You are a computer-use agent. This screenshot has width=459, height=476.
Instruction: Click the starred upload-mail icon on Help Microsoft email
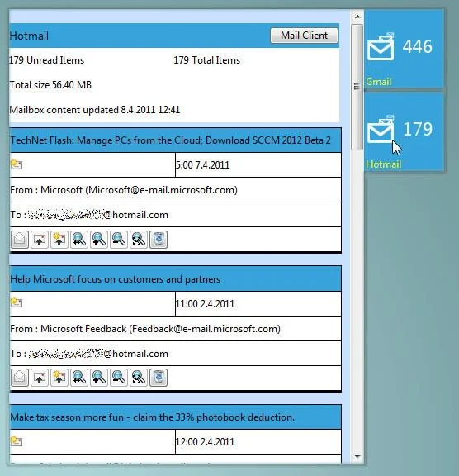click(x=59, y=378)
